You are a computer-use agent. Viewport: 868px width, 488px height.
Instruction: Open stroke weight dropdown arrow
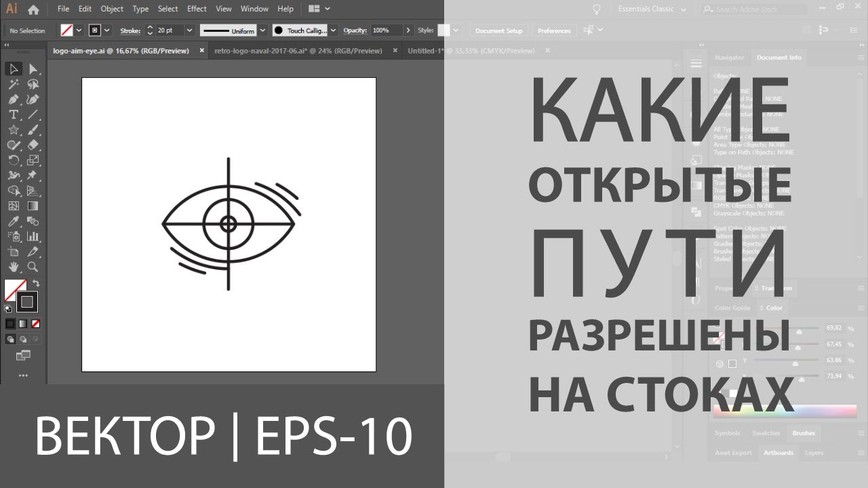(x=190, y=30)
